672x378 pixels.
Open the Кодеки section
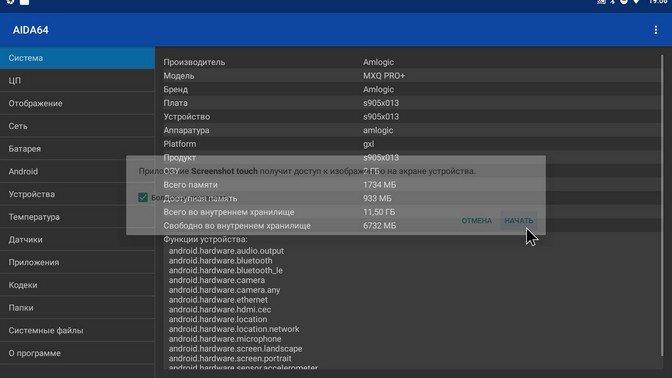coord(77,285)
